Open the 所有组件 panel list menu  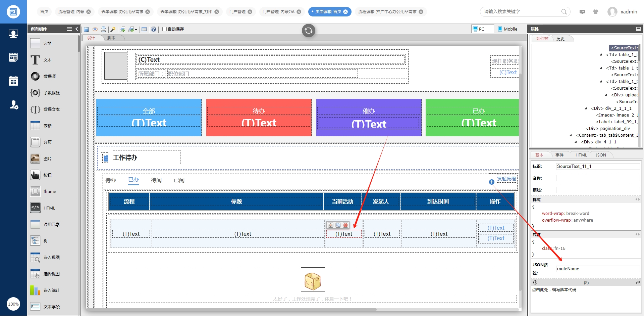(x=69, y=29)
